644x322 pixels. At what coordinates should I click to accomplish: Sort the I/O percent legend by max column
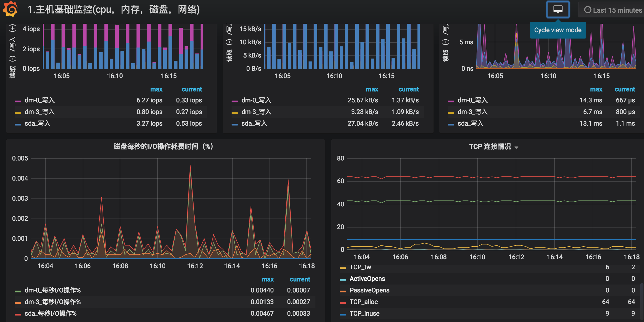tap(267, 279)
